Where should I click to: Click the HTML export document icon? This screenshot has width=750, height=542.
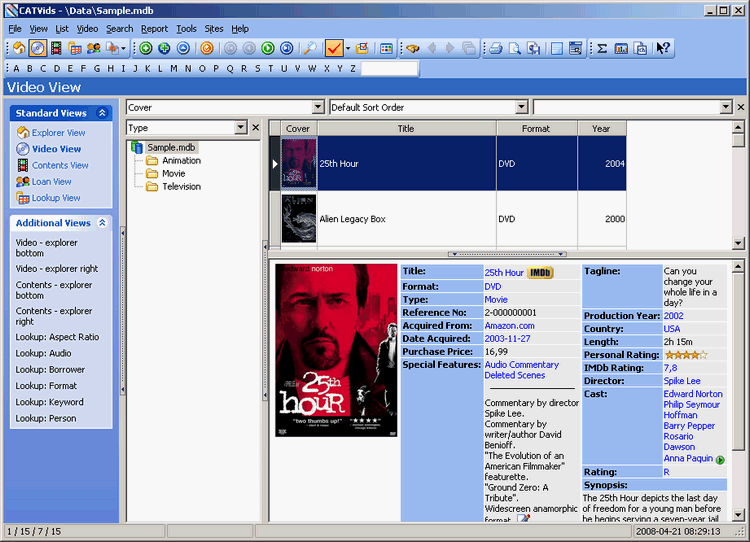tap(640, 48)
